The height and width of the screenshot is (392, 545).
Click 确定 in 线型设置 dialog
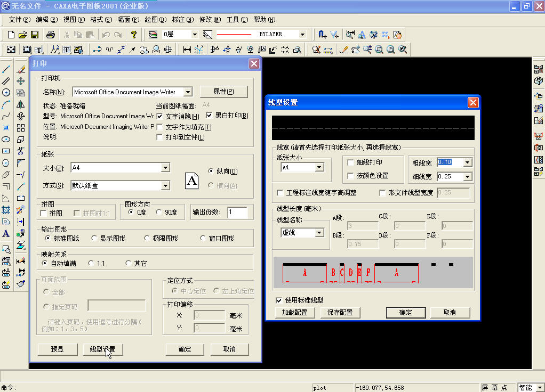pos(406,313)
